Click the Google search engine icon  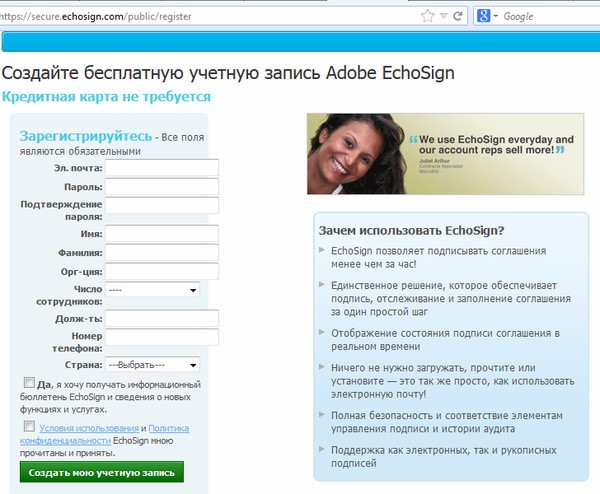[x=484, y=16]
